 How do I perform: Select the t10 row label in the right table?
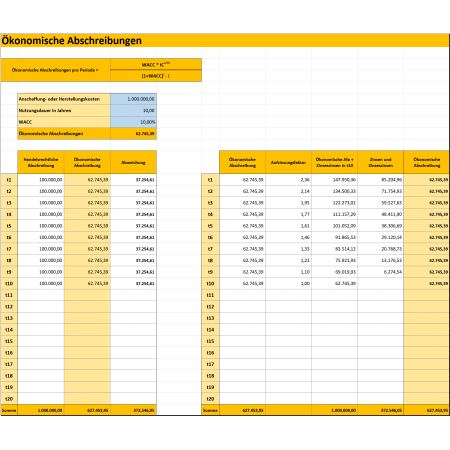(x=210, y=283)
